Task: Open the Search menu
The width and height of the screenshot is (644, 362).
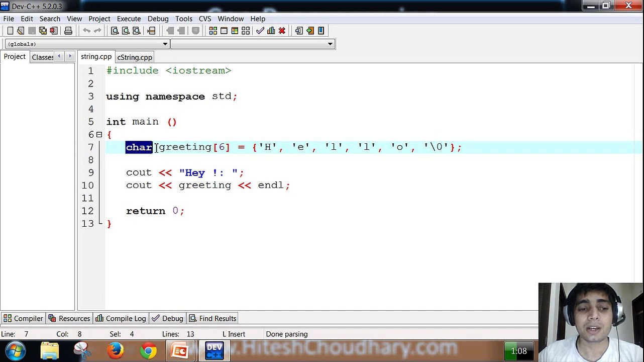Action: coord(50,19)
